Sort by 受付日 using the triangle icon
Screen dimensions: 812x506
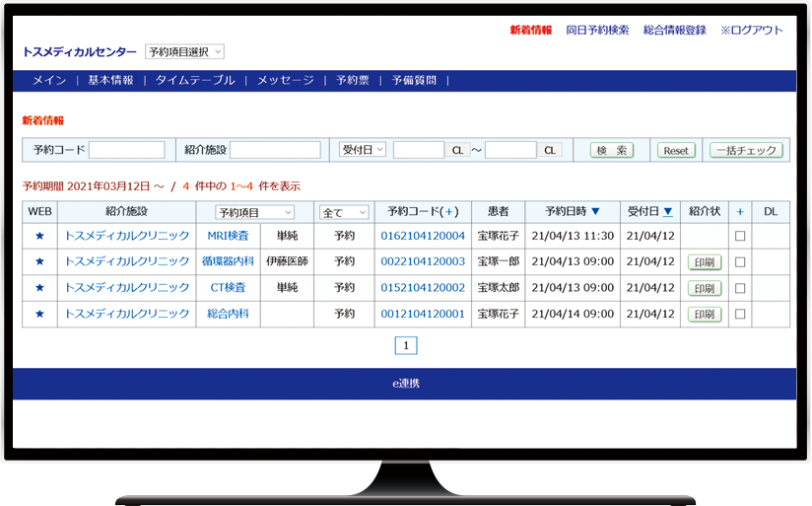point(668,211)
